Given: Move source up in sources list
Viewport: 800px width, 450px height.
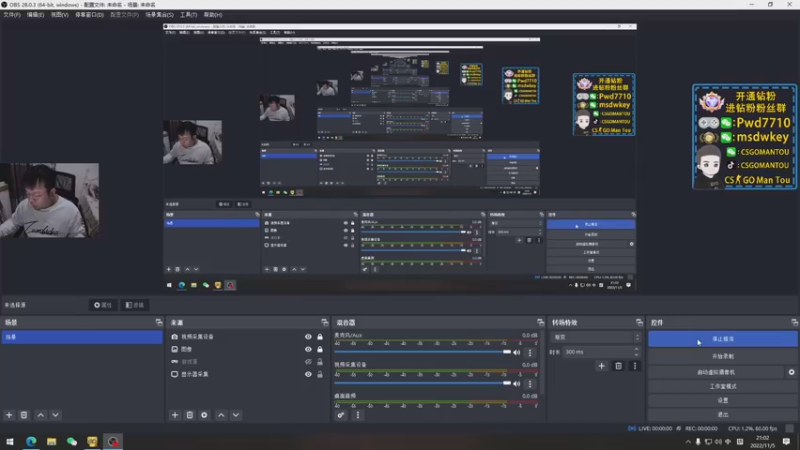Looking at the screenshot, I should click(x=221, y=415).
